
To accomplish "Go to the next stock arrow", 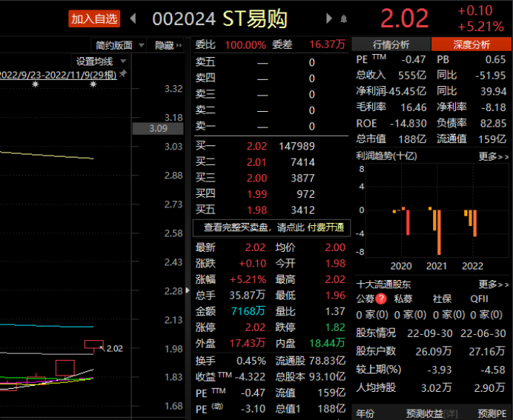I will tap(329, 19).
